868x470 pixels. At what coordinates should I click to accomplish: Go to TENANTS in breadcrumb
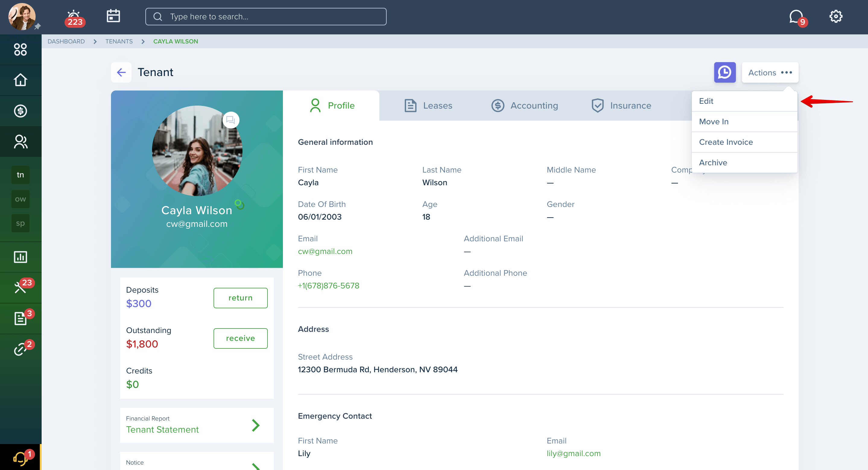click(119, 41)
